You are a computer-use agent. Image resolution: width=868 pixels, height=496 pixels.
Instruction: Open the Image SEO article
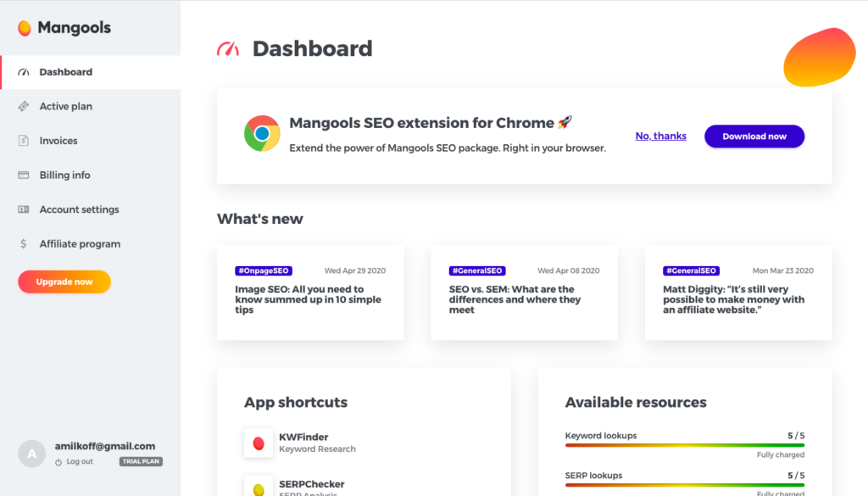[308, 299]
